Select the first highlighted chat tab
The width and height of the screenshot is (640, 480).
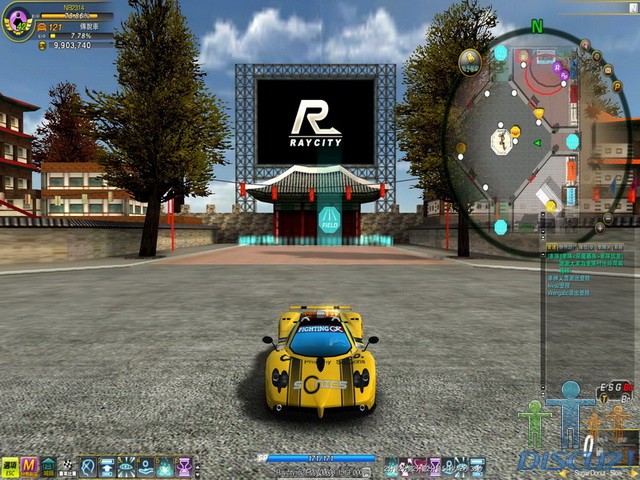(x=552, y=247)
